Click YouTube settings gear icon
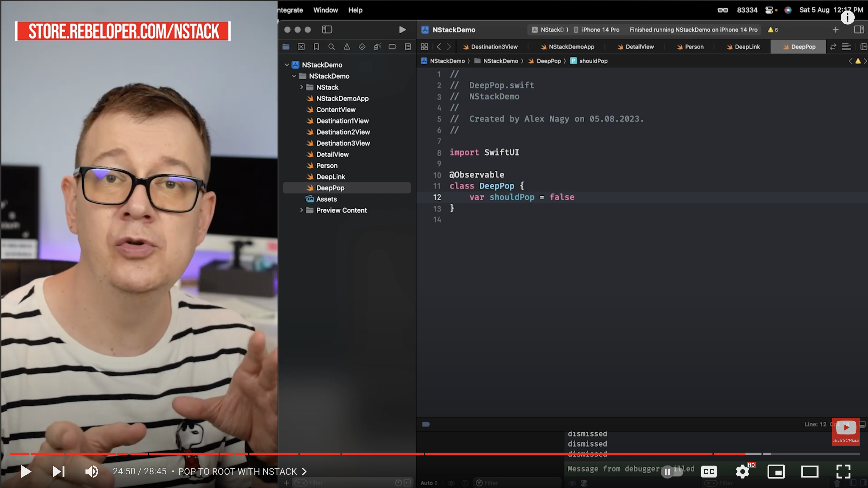 pos(742,472)
